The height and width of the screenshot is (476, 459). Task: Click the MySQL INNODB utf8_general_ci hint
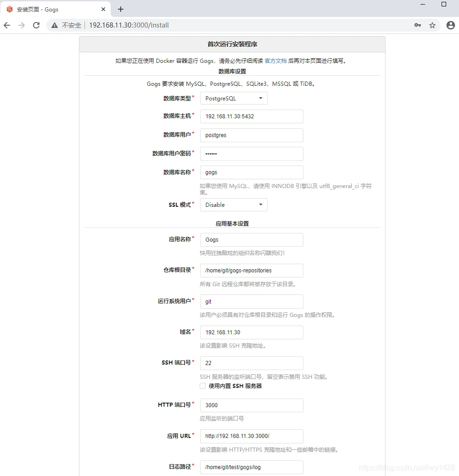285,189
